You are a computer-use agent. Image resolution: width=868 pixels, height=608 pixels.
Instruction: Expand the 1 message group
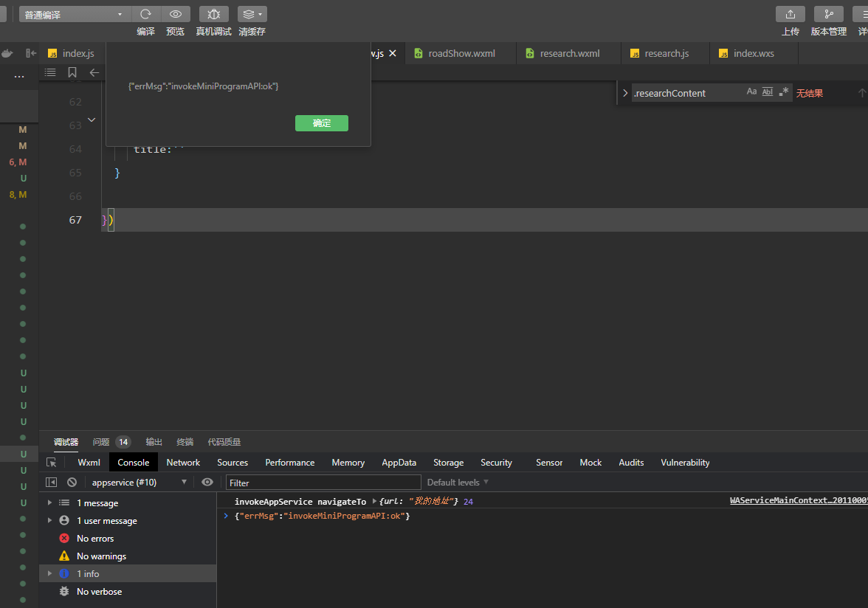(50, 503)
